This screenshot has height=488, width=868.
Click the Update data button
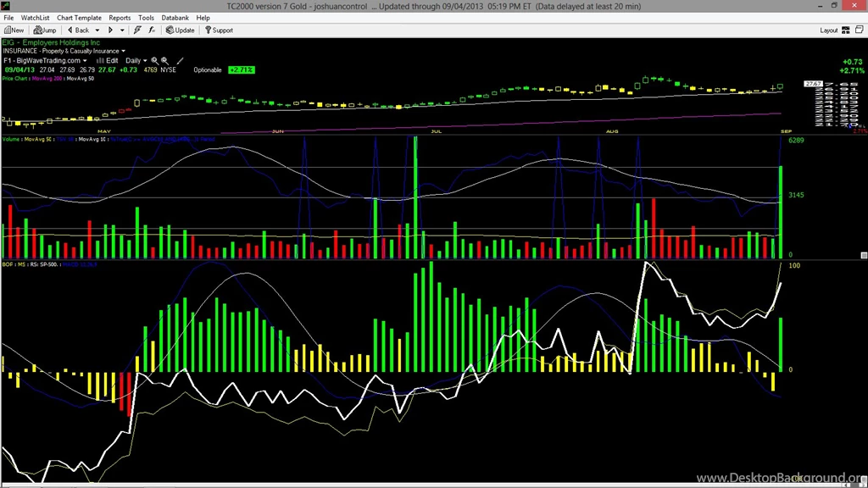(180, 30)
